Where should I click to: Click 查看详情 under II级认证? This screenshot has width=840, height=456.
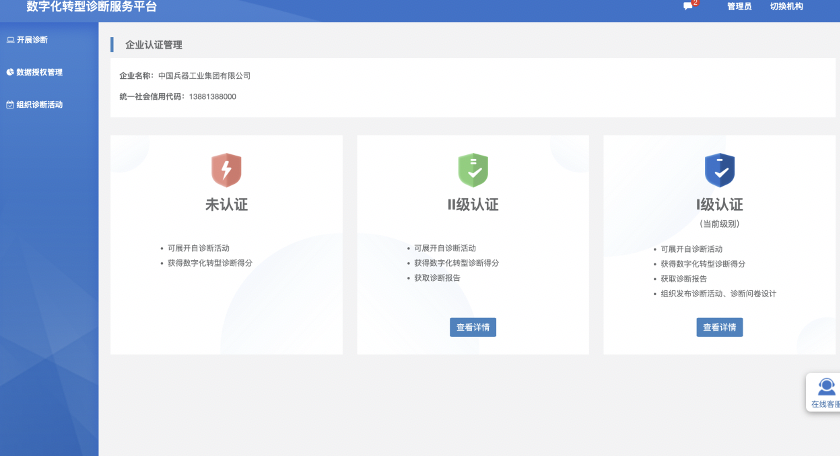[x=473, y=327]
